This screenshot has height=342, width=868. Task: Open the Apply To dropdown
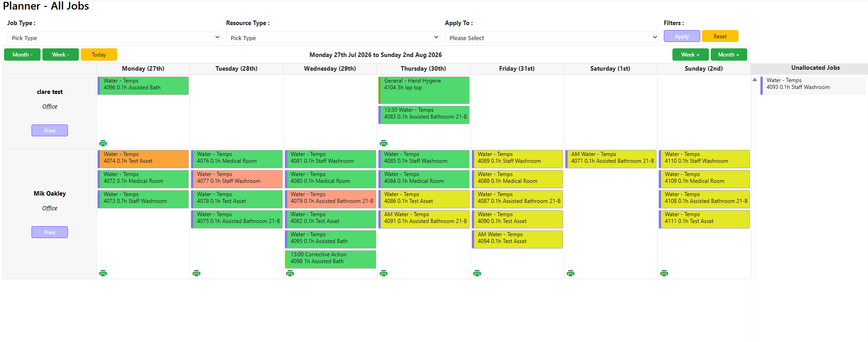(552, 37)
